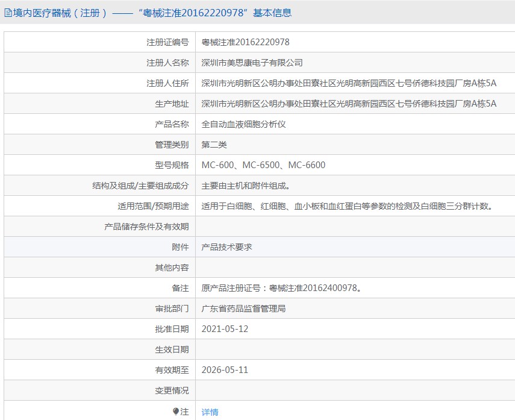
Task: Click remark 原产品注册证号 text
Action: pos(281,288)
